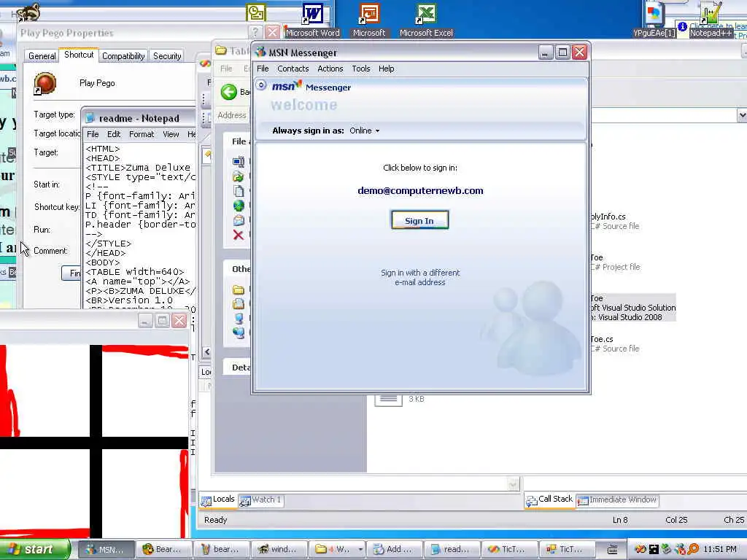Open the Tools menu in MSN Messenger

360,69
